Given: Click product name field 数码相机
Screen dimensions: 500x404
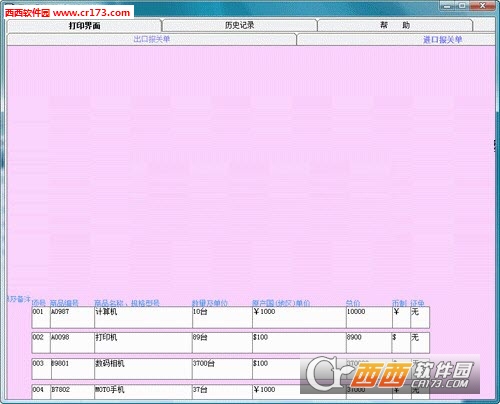Looking at the screenshot, I should point(143,369).
